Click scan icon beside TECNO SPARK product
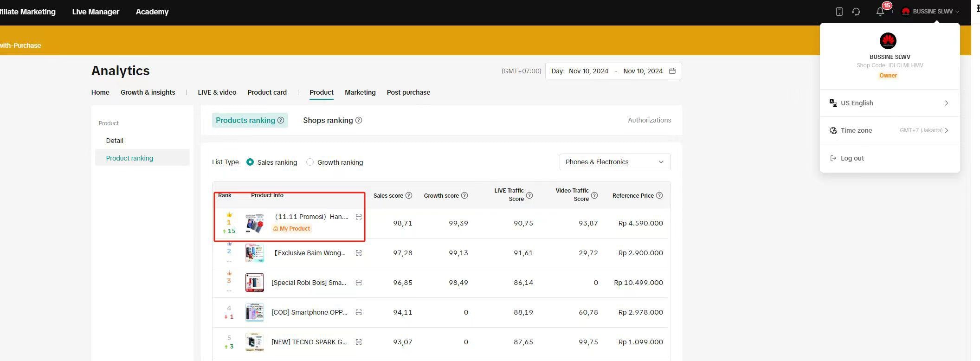Image resolution: width=980 pixels, height=361 pixels. pyautogui.click(x=359, y=342)
